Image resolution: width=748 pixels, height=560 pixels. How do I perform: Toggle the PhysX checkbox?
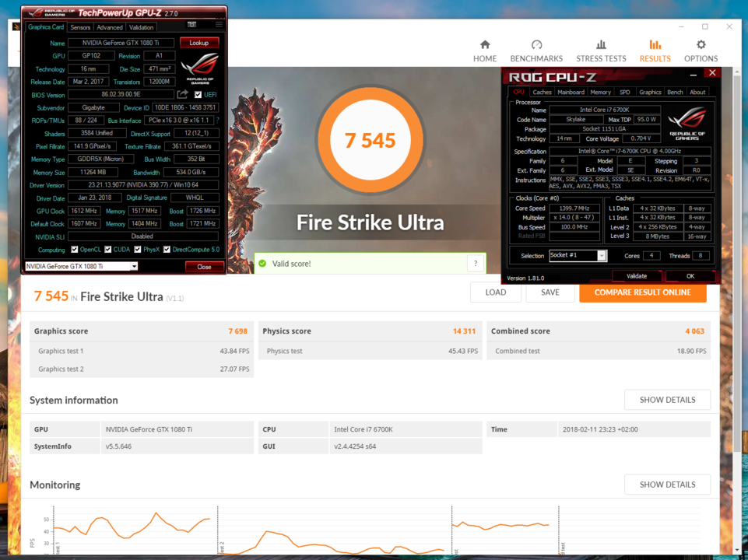[138, 249]
